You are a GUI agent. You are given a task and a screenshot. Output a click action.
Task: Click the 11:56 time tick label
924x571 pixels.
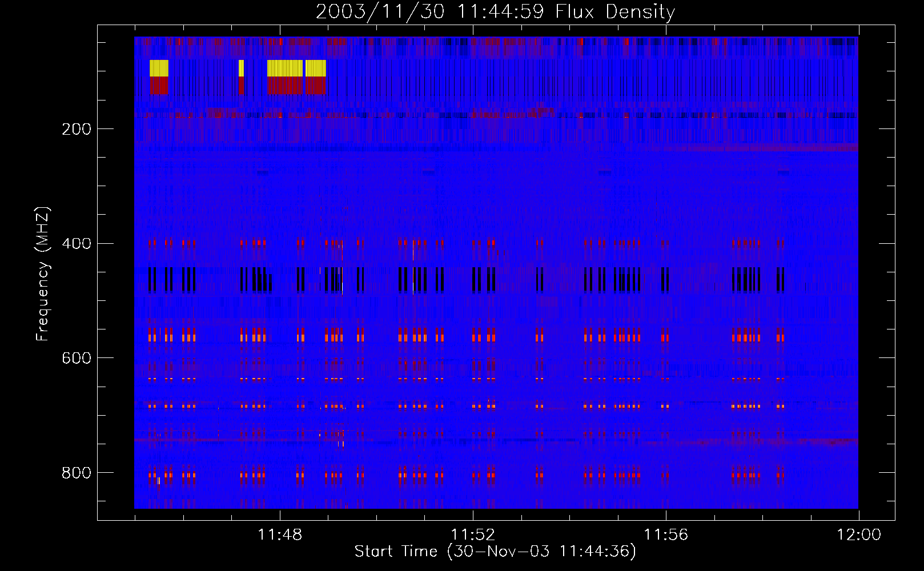click(x=666, y=535)
